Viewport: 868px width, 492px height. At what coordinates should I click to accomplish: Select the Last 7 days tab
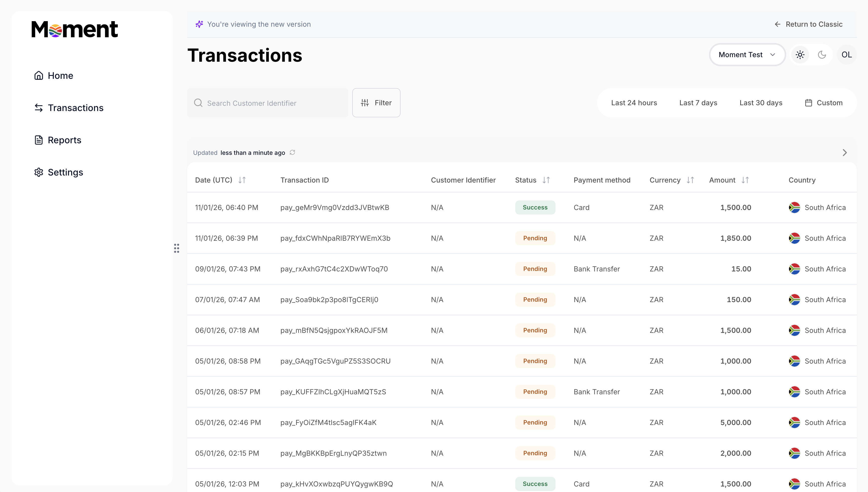(x=698, y=103)
